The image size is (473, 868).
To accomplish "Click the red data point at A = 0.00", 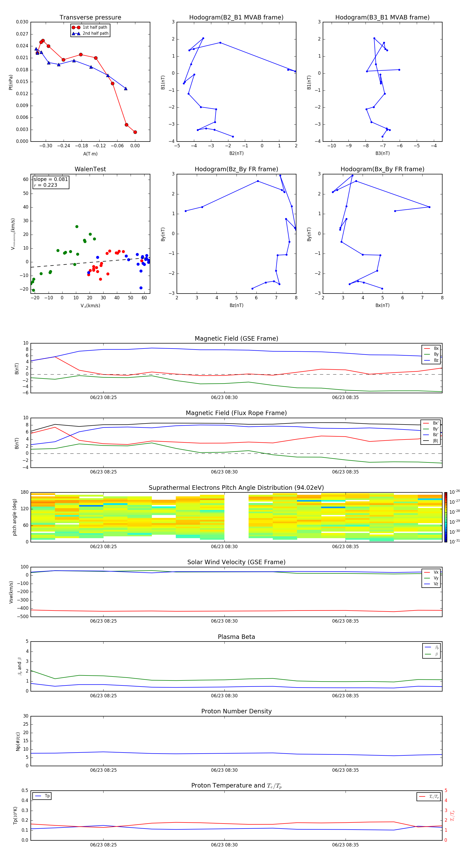I will tap(135, 132).
